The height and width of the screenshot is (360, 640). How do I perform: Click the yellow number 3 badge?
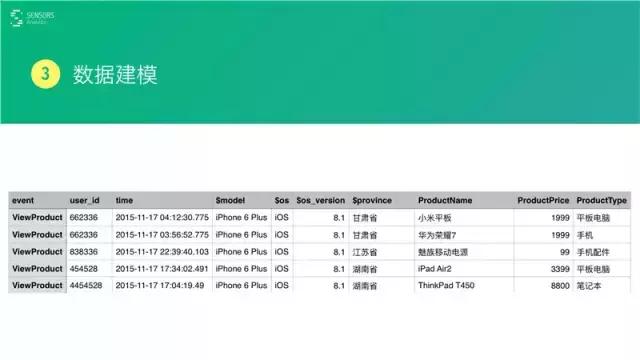(x=45, y=74)
